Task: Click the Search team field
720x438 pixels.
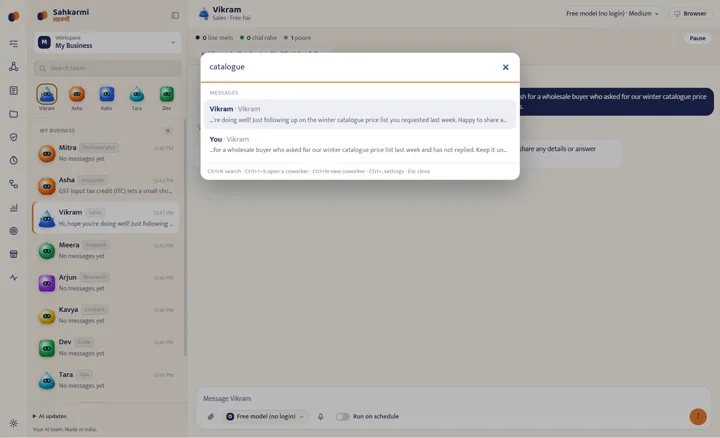Action: click(107, 68)
